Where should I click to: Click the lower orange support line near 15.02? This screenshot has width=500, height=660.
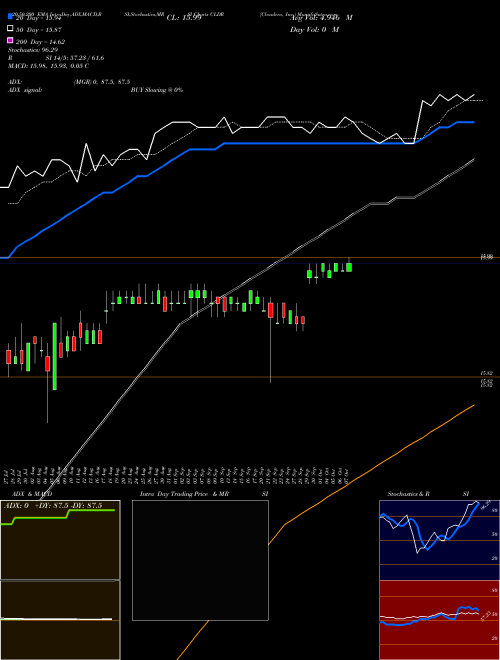(x=250, y=377)
